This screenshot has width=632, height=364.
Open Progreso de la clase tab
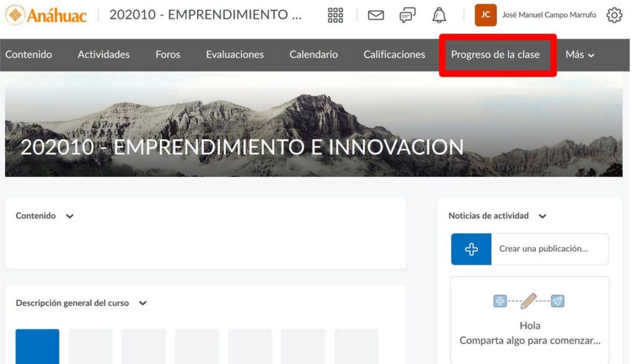coord(495,55)
